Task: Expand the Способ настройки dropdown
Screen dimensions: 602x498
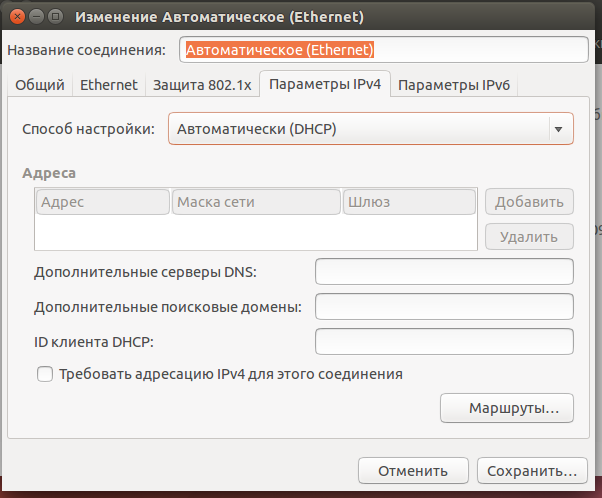Action: point(370,129)
